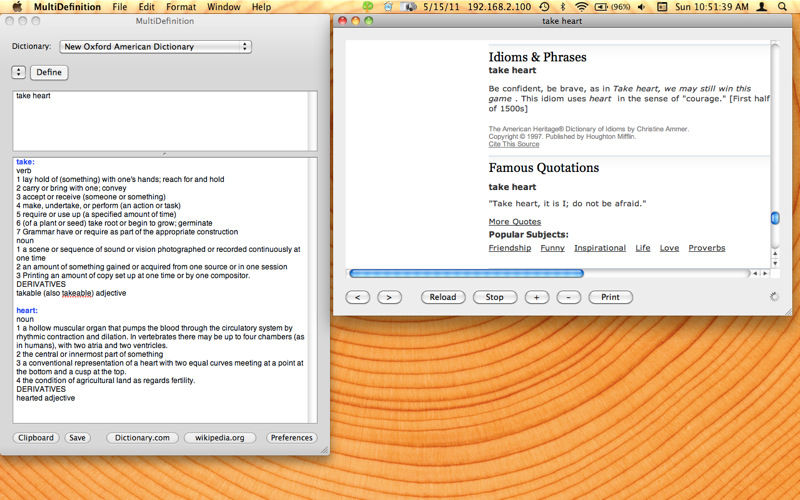The width and height of the screenshot is (800, 500).
Task: Open the File menu
Action: tap(119, 7)
